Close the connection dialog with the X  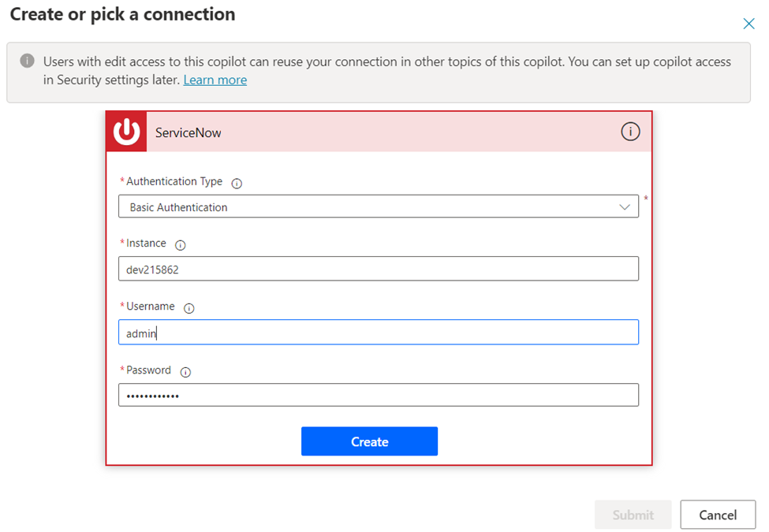[x=748, y=24]
